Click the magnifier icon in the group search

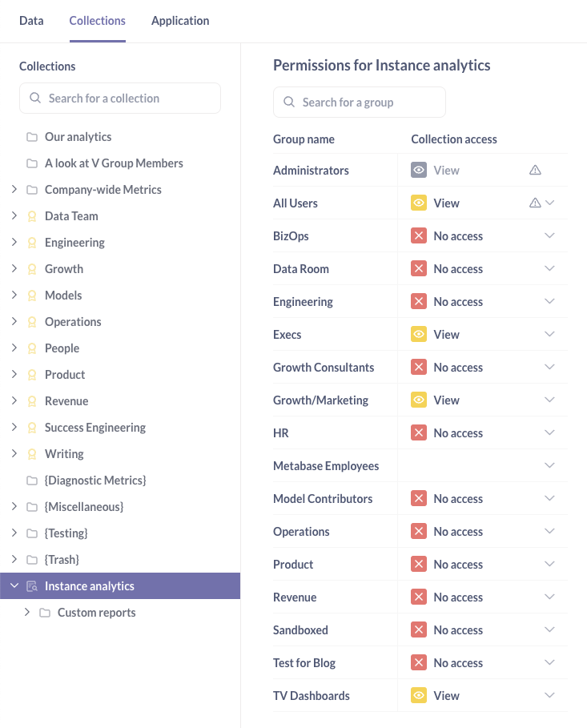289,102
